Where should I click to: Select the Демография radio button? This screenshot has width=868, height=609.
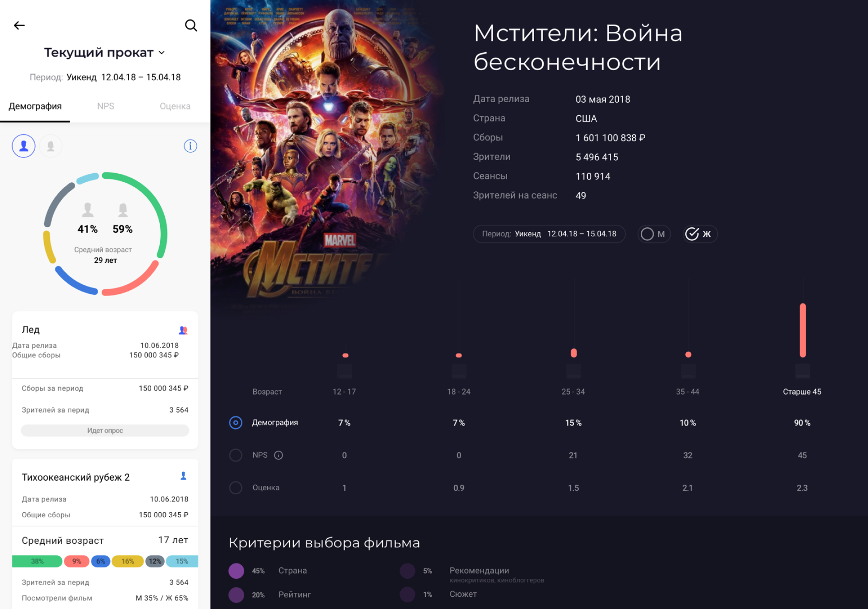pyautogui.click(x=236, y=423)
